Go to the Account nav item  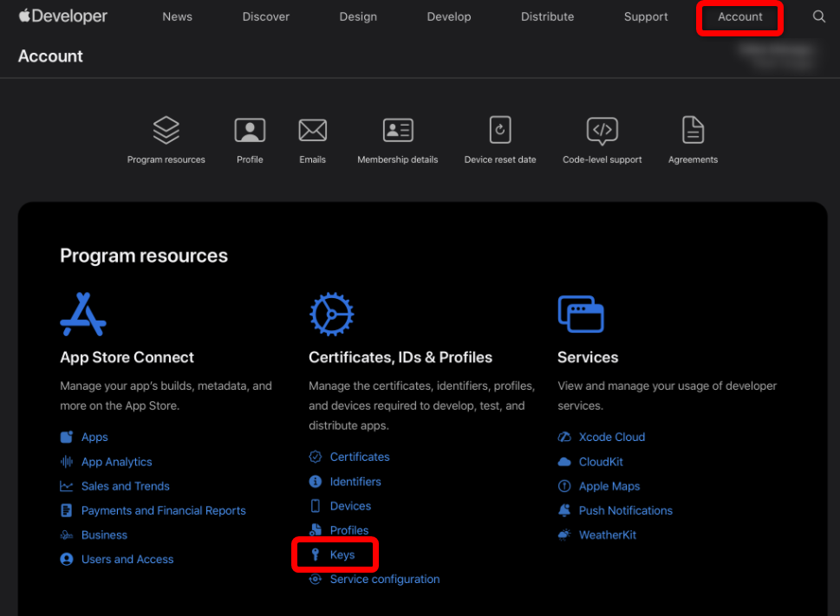739,16
